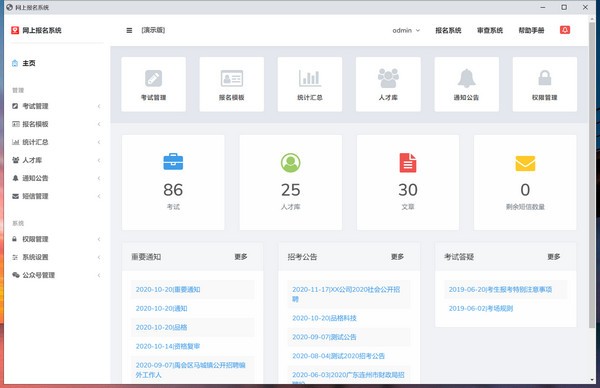Expand the 公众号管理 sidebar chevron
This screenshot has width=600, height=388.
[x=99, y=275]
